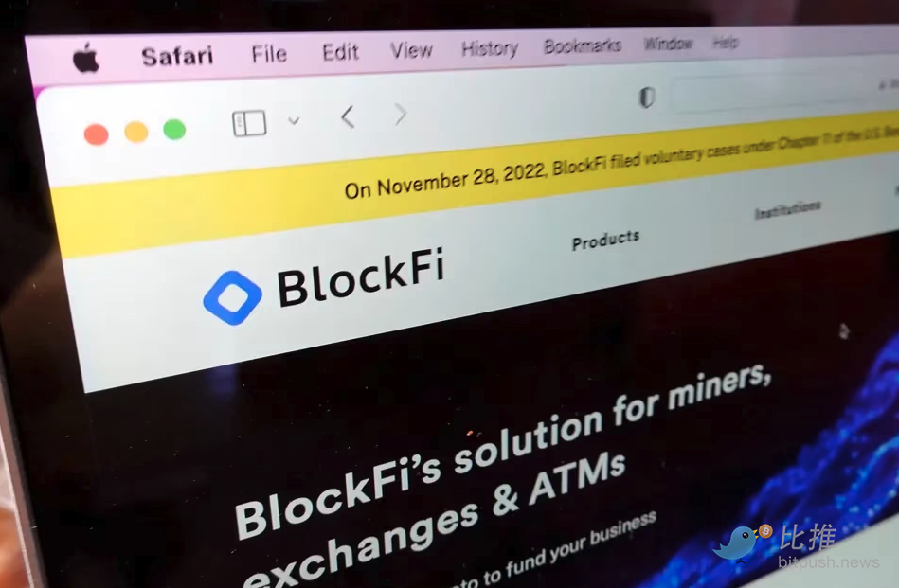Open the View menu
Viewport: 899px width, 588px height.
[x=411, y=50]
